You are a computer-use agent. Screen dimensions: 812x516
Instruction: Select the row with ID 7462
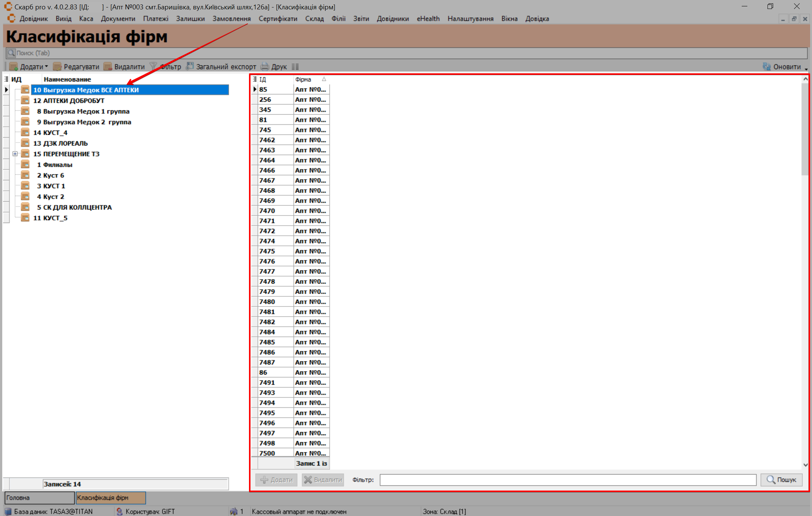267,140
